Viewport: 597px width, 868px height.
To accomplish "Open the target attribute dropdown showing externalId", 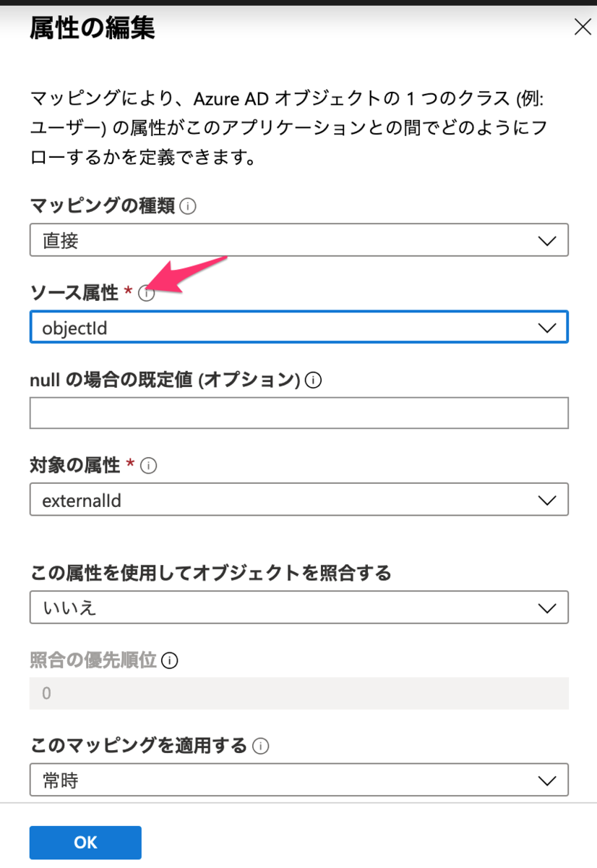I will tap(298, 499).
